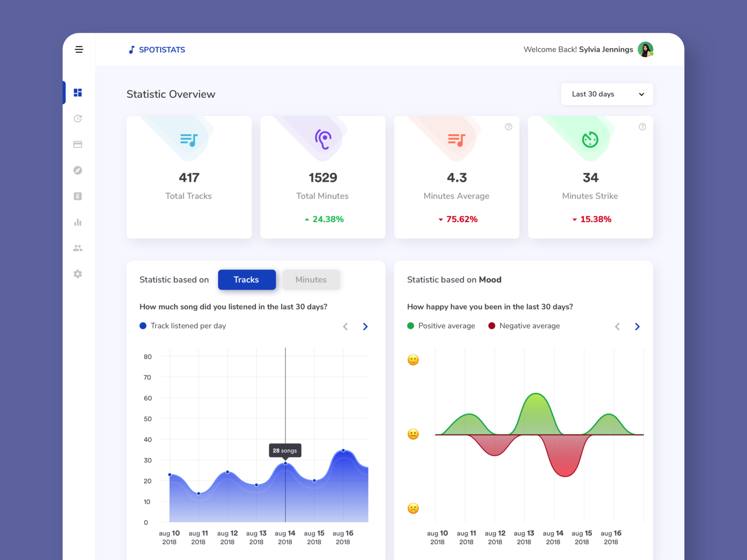
Task: Click the Minutes Strike timer icon
Action: 590,139
